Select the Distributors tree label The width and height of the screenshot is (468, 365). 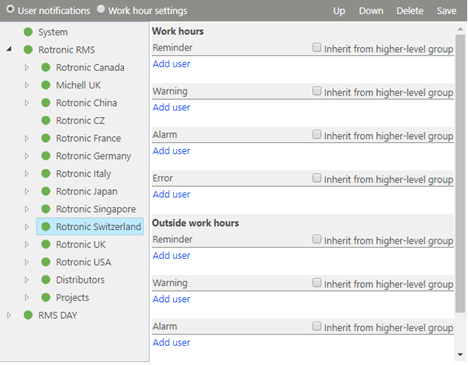80,280
